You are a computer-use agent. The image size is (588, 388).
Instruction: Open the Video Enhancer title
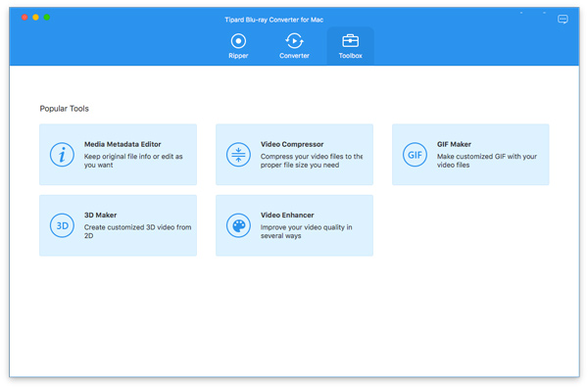point(287,216)
